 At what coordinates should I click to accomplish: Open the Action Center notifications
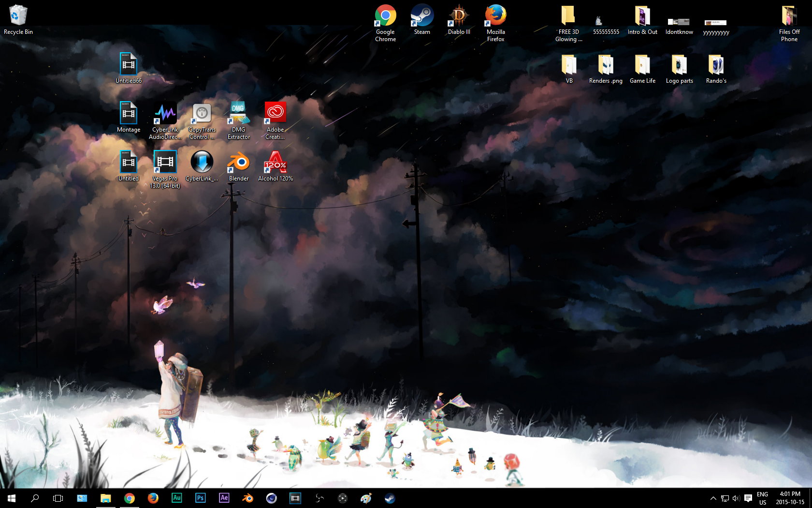pyautogui.click(x=748, y=498)
